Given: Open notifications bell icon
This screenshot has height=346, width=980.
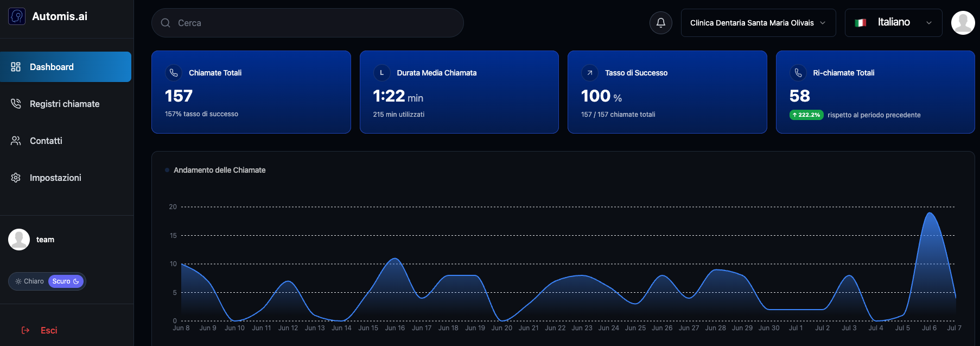Looking at the screenshot, I should tap(661, 23).
